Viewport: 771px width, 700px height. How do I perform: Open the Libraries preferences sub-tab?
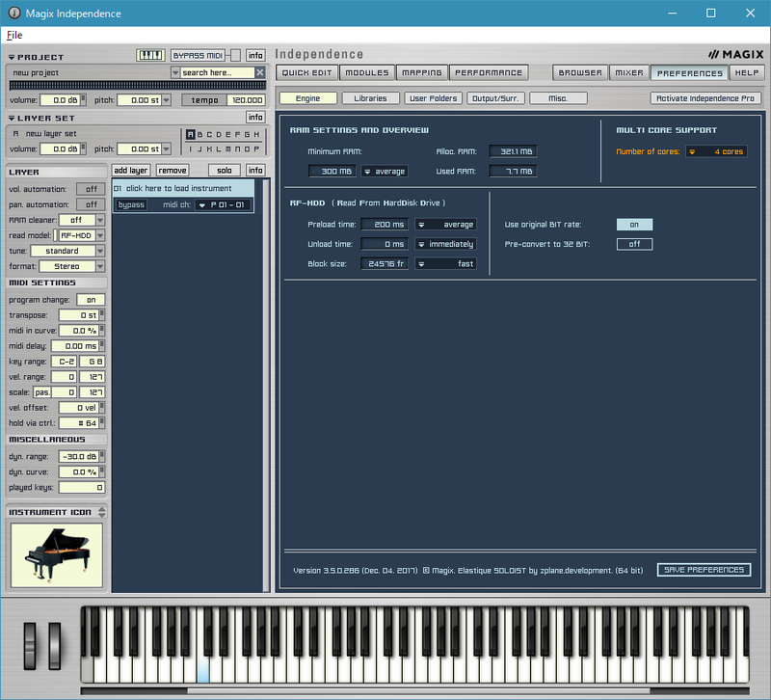(370, 98)
